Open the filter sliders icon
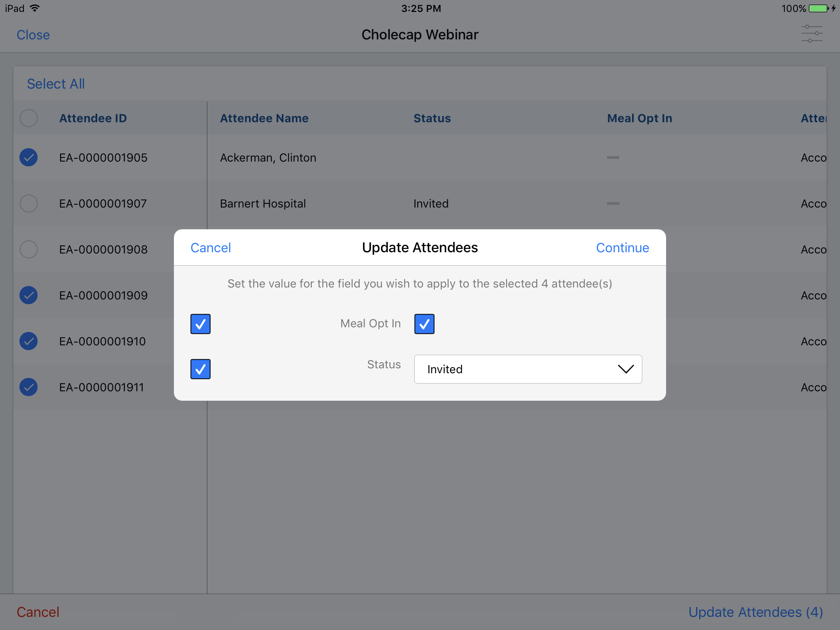The width and height of the screenshot is (840, 630). coord(812,34)
